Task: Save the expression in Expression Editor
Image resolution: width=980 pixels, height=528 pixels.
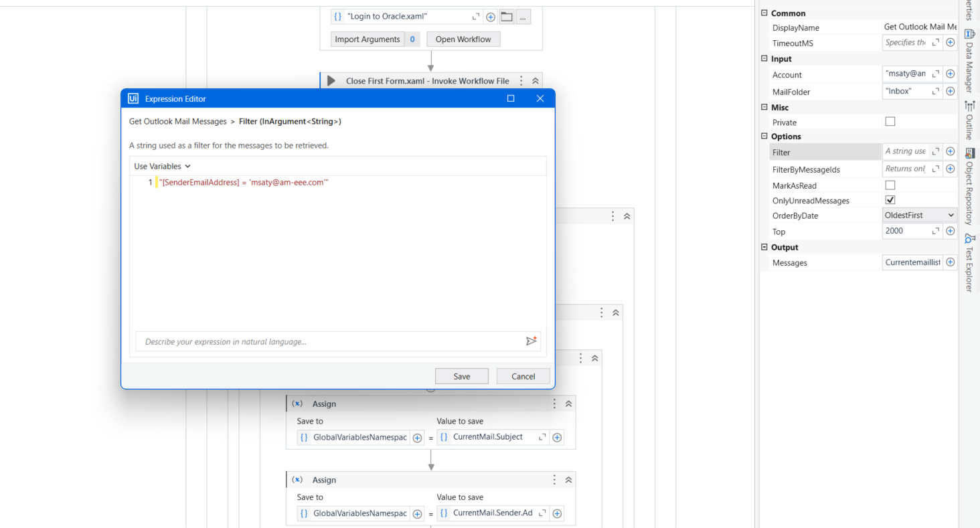Action: click(462, 376)
